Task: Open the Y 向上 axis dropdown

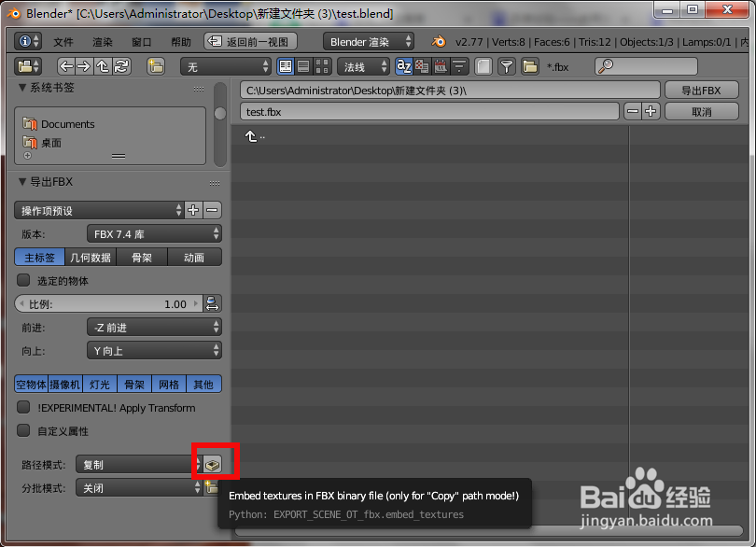Action: 154,351
